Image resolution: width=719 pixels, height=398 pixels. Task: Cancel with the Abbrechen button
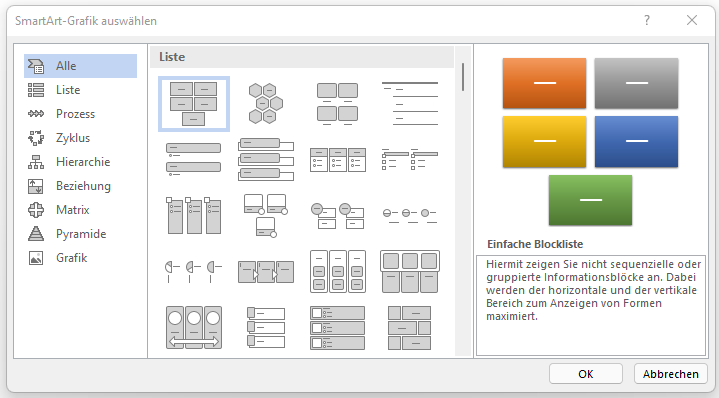pyautogui.click(x=670, y=374)
